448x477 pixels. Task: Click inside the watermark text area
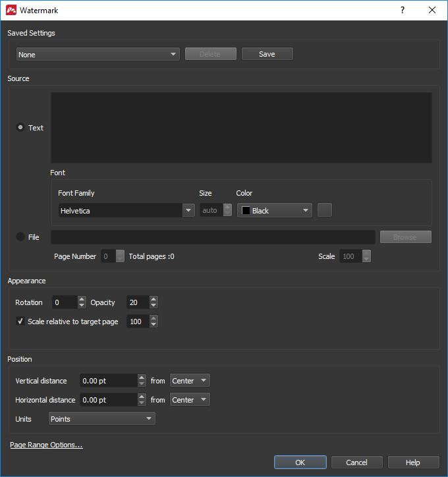[241, 128]
